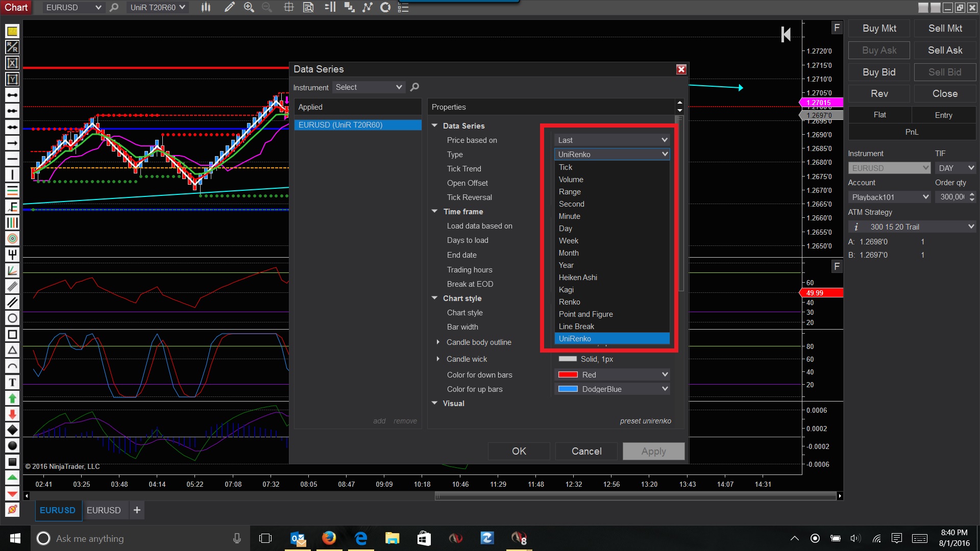Select the ellipse drawing tool
Viewport: 980px width, 551px height.
pyautogui.click(x=12, y=318)
